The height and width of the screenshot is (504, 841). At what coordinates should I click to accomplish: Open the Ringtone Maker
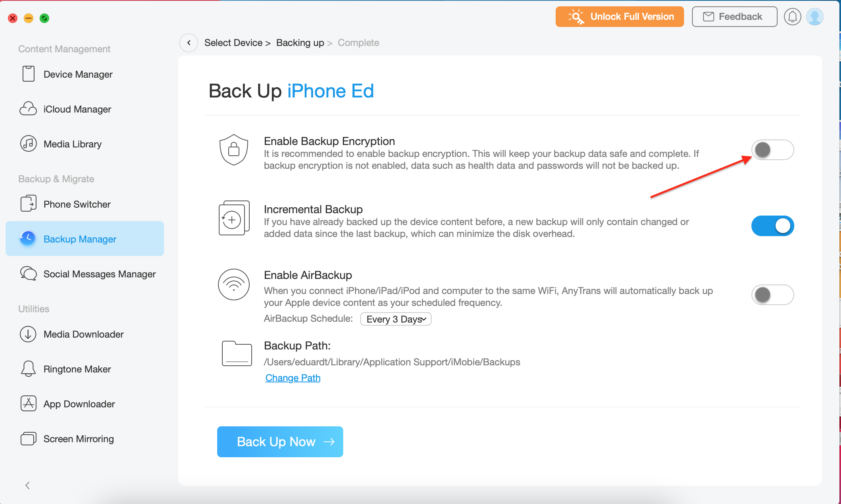77,369
